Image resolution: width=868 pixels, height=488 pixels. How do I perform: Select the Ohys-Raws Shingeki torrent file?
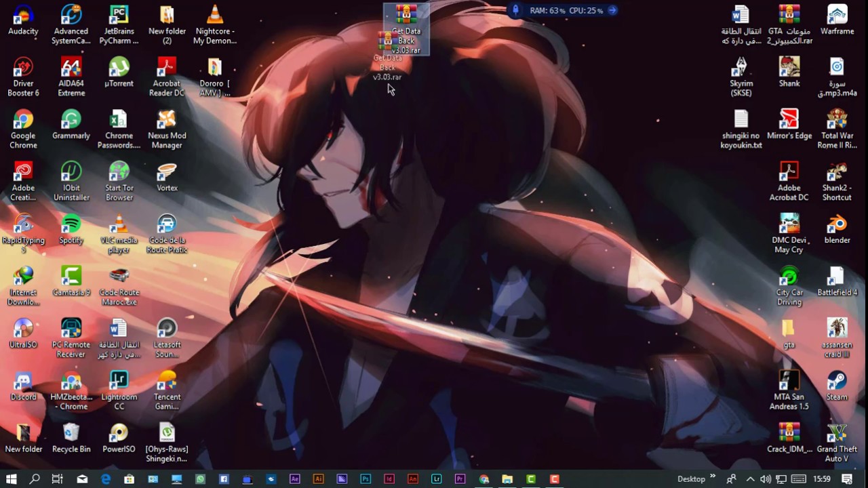[x=167, y=443]
